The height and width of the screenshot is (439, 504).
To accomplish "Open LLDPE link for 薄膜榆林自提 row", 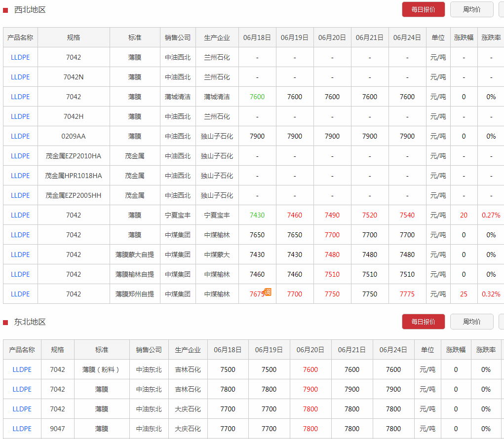I will click(20, 274).
